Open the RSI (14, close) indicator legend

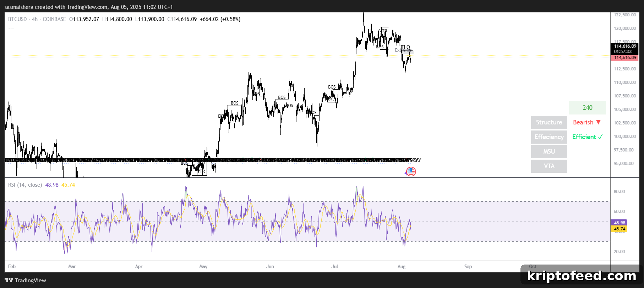point(25,185)
